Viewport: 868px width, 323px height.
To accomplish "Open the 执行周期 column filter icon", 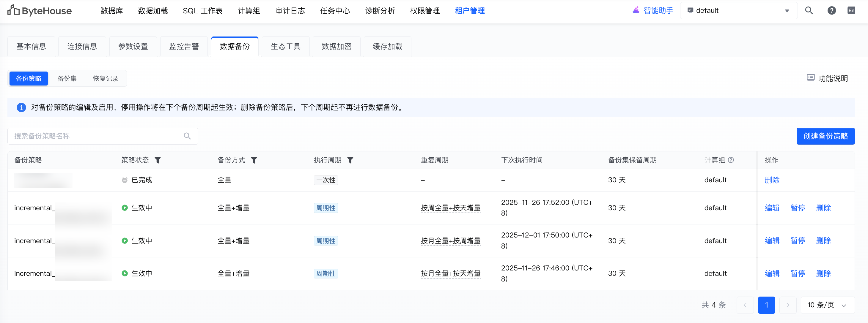I will point(350,160).
